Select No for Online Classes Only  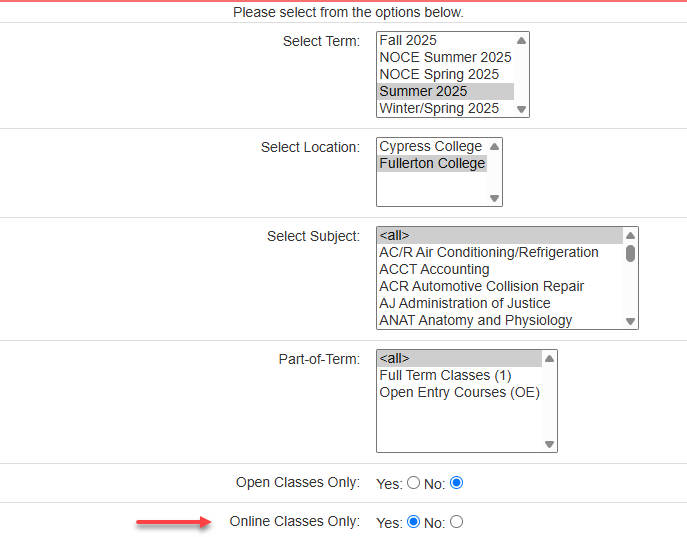pos(456,522)
